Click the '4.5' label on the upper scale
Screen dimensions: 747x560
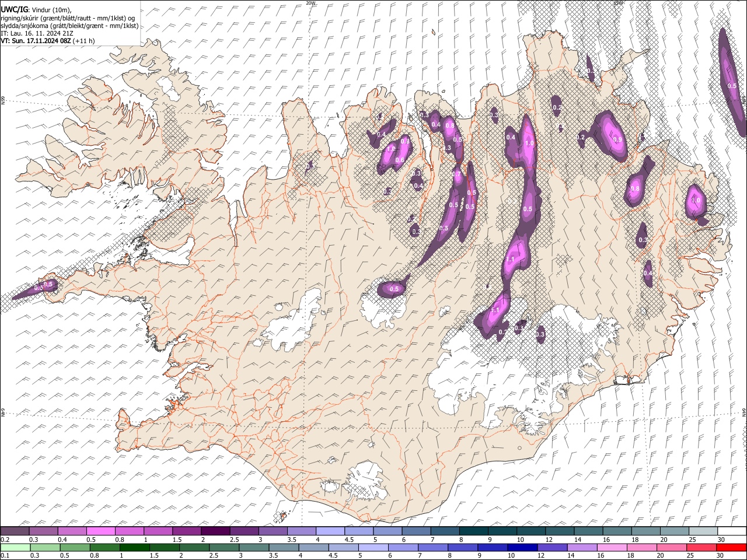(349, 540)
